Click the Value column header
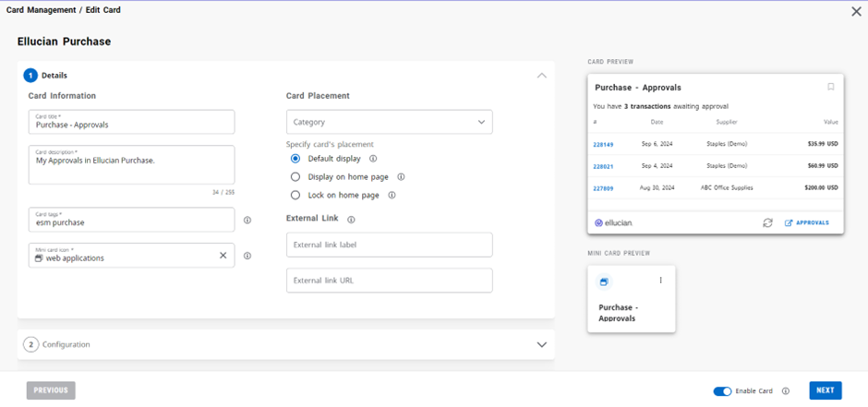This screenshot has width=868, height=407. click(830, 122)
